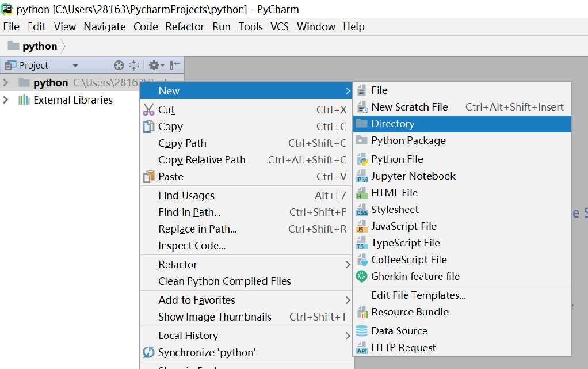Click the TypeScript File TS icon
The image size is (588, 369).
click(x=362, y=244)
